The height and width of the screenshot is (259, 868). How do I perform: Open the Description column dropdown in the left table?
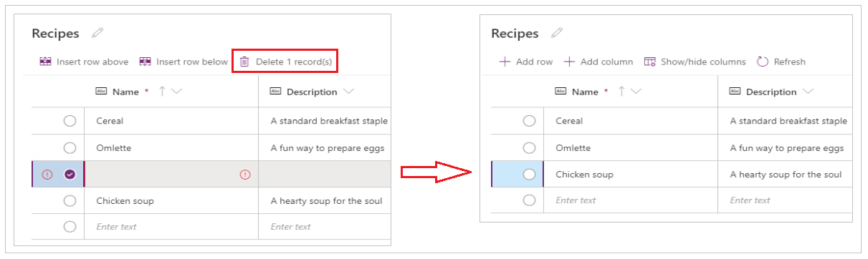point(348,92)
